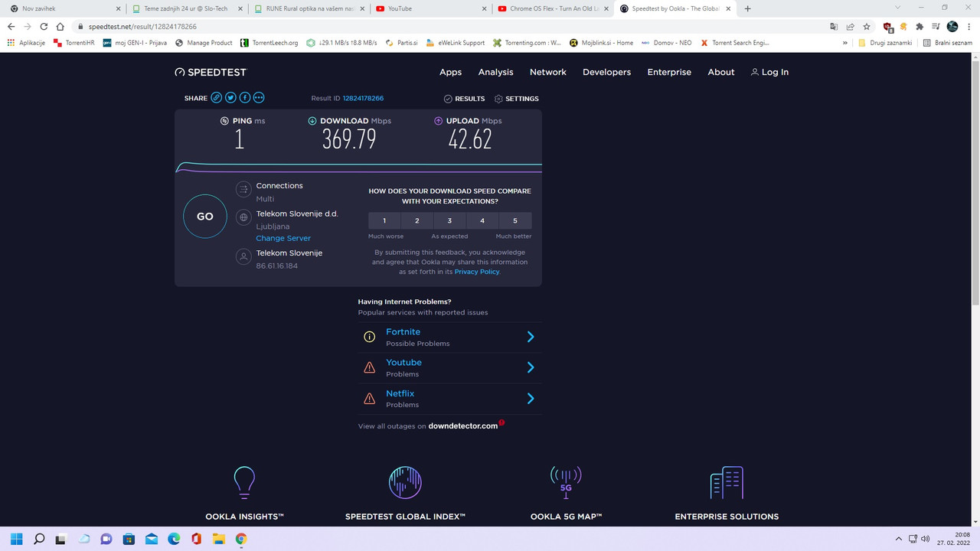
Task: Click the server globe icon
Action: tap(243, 217)
